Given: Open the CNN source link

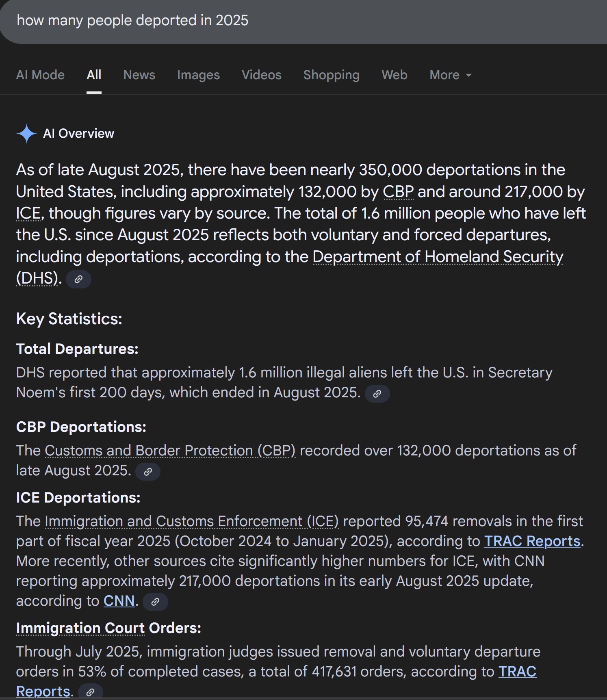Looking at the screenshot, I should click(119, 601).
